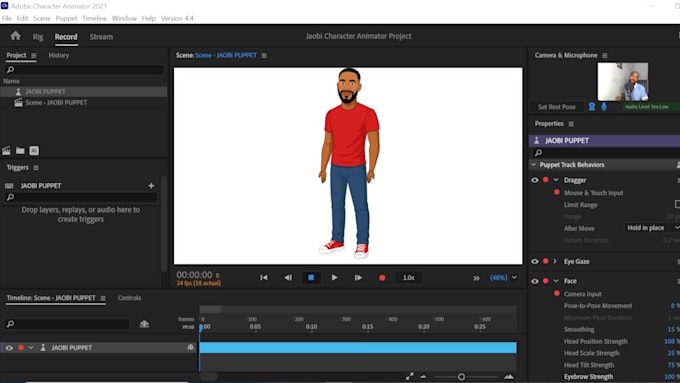The width and height of the screenshot is (680, 383).
Task: Click the new puppet in Illustrator icon
Action: (x=34, y=151)
